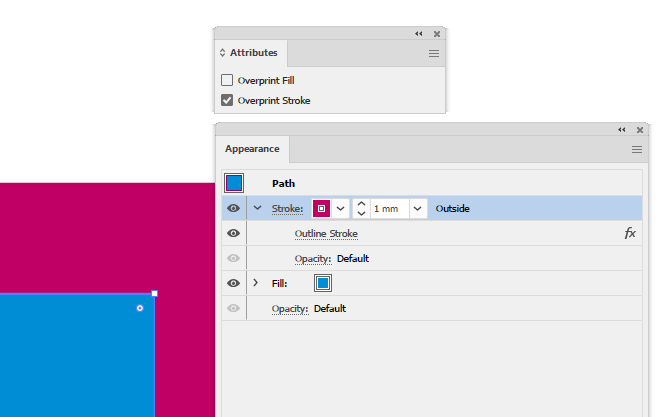This screenshot has height=417, width=662.
Task: Click the fx icon beside Outline Stroke
Action: point(630,233)
